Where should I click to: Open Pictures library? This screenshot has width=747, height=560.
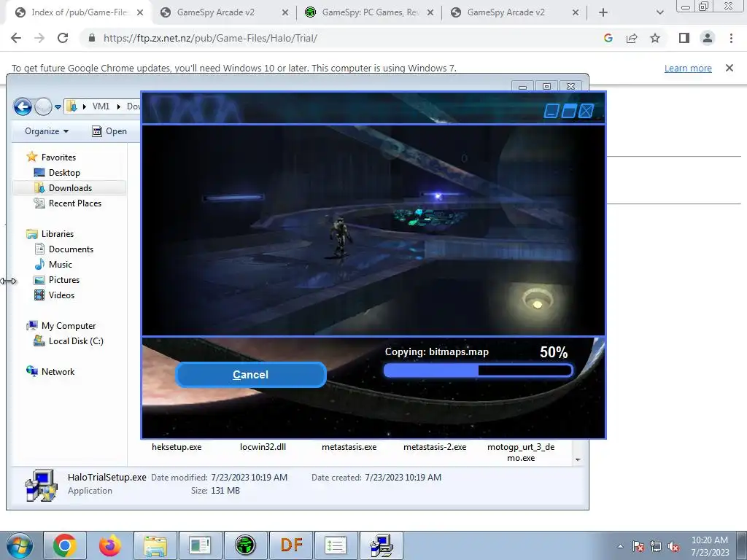[x=64, y=279]
